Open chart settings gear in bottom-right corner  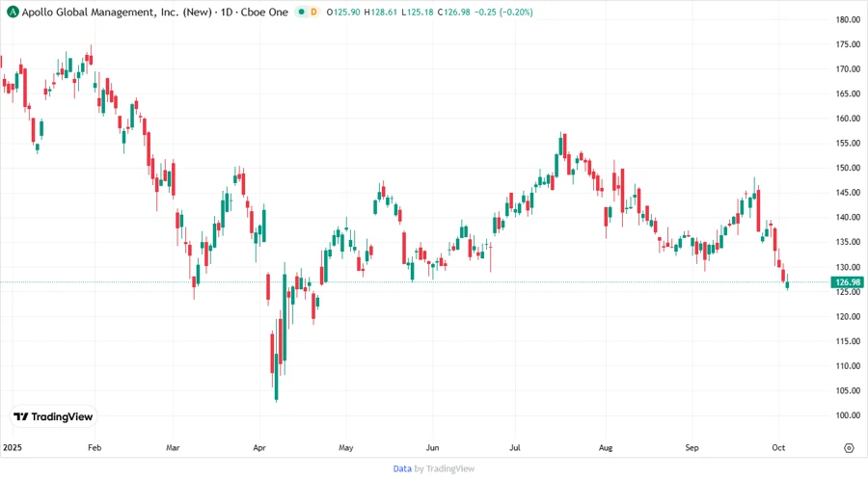pyautogui.click(x=849, y=448)
